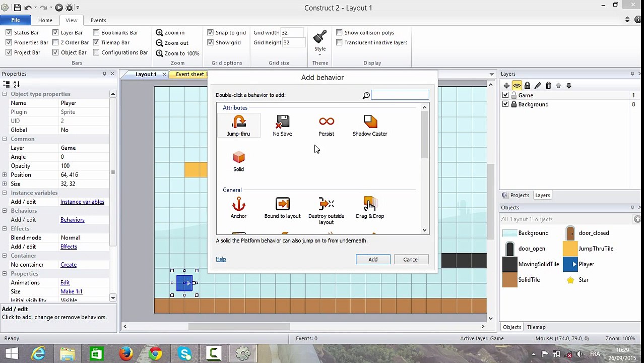
Task: Add a new layer with plus icon
Action: pyautogui.click(x=506, y=86)
